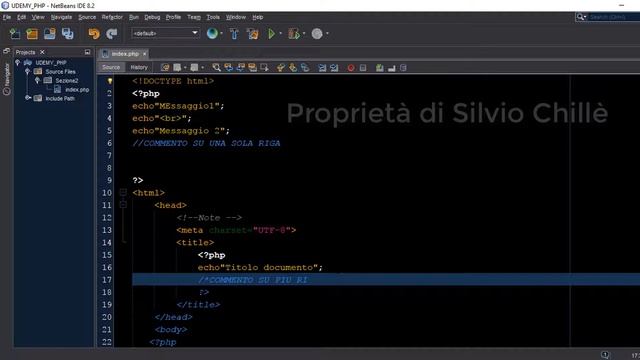Click the Clean and Build Project icon
Screen dimensions: 640x360
tap(253, 33)
